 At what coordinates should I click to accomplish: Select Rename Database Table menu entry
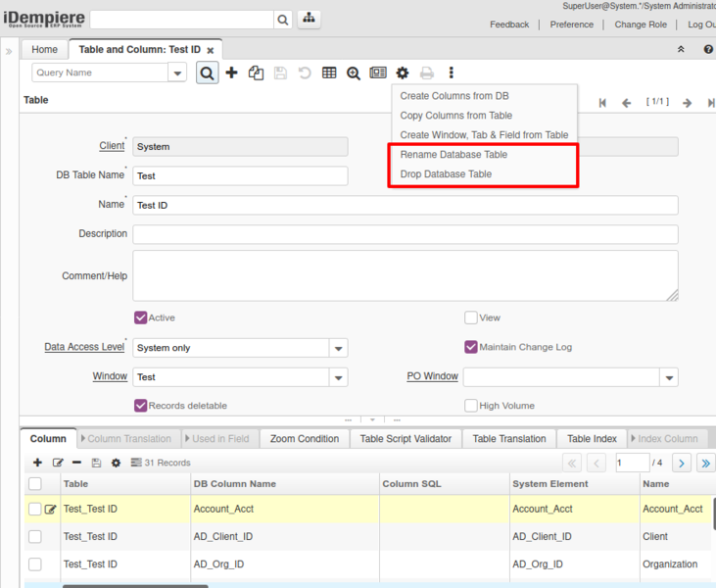tap(453, 155)
